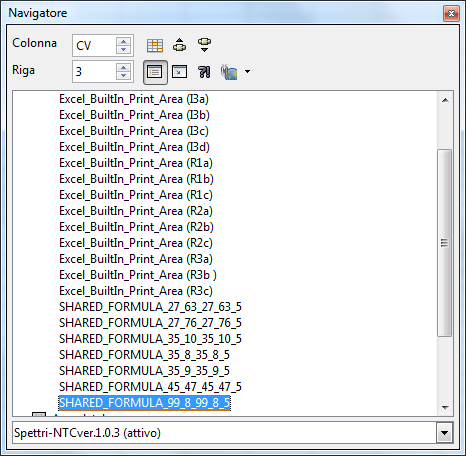Viewport: 466px width, 456px height.
Task: Click the list scrollbar up arrow
Action: (x=445, y=100)
